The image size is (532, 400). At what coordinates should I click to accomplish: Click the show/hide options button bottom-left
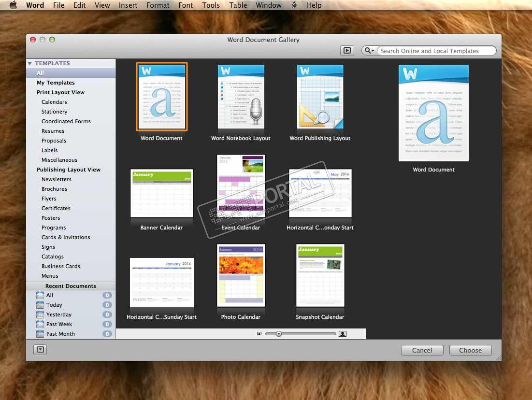pos(40,350)
